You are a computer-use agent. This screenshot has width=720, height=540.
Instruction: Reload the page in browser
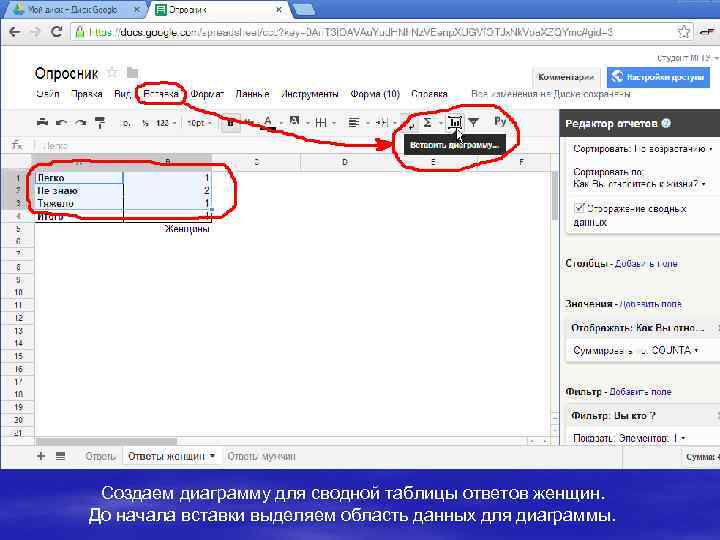click(x=56, y=32)
